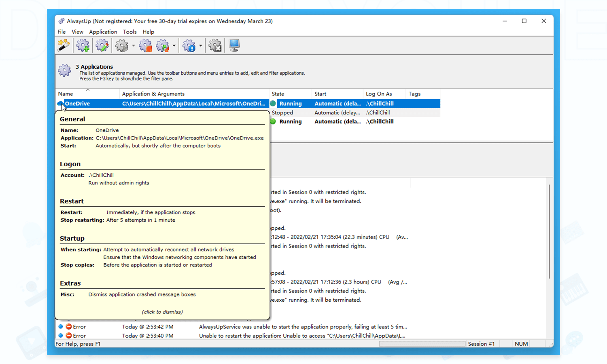
Task: Click the AlwaysUp title bar app icon
Action: point(62,21)
